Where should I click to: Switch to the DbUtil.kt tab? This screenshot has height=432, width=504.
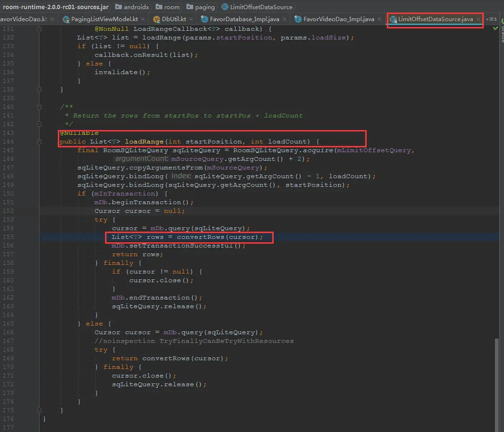(173, 19)
